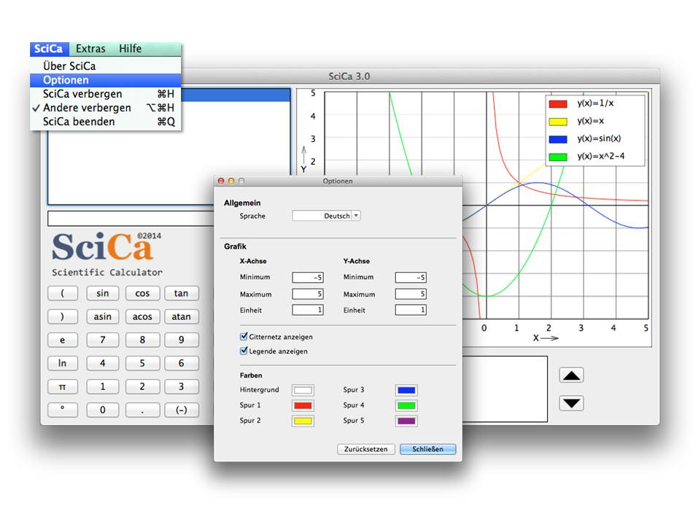Click the X-Achse Minimum input field
700x525 pixels.
[x=308, y=277]
